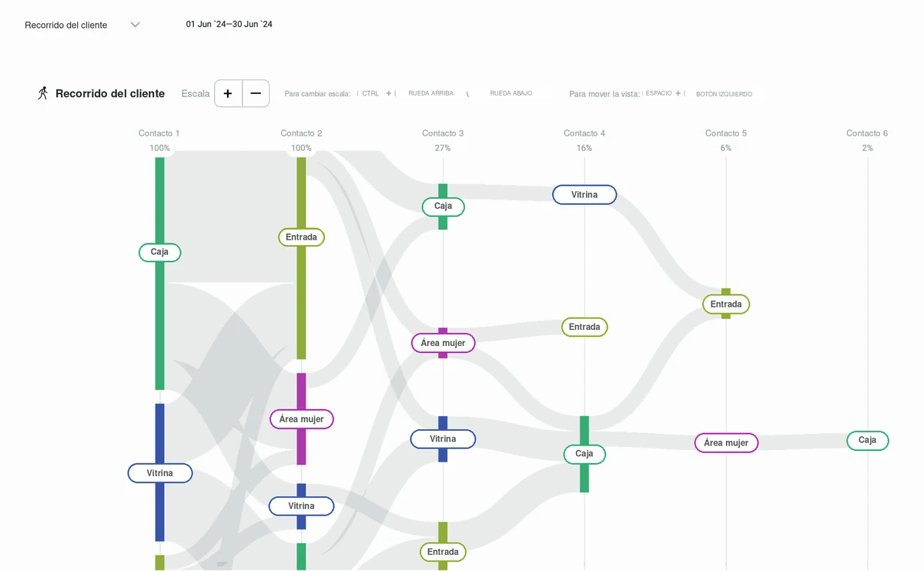Select the Vitrina node in Contacto 2

(301, 506)
